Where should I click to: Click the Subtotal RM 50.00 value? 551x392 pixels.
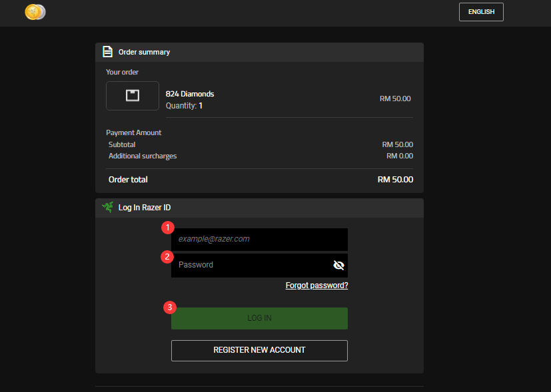(x=398, y=144)
